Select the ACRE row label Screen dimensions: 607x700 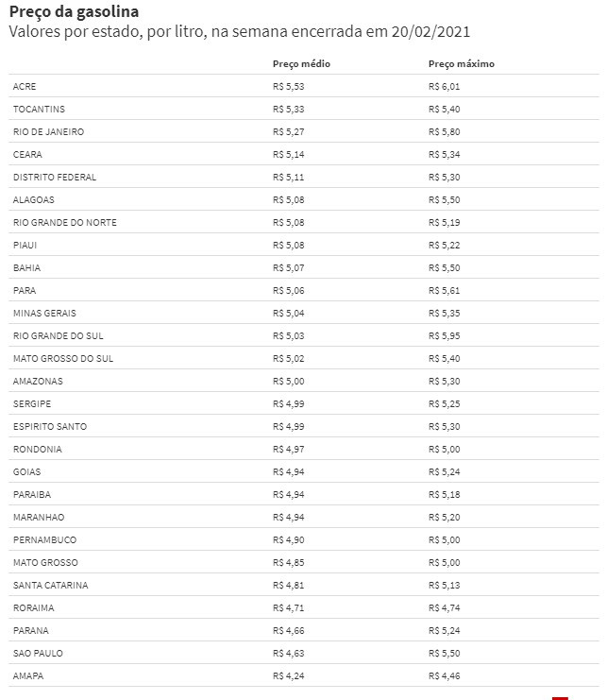(25, 87)
